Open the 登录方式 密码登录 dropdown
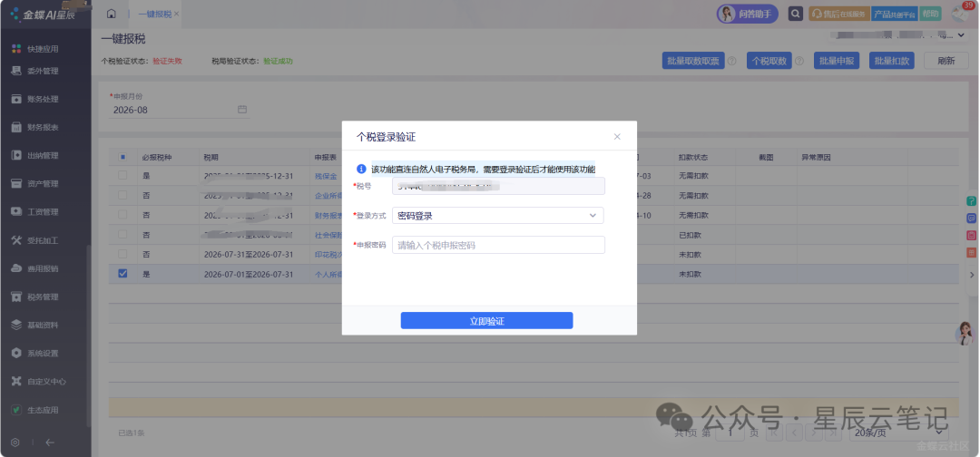This screenshot has width=980, height=457. 498,216
